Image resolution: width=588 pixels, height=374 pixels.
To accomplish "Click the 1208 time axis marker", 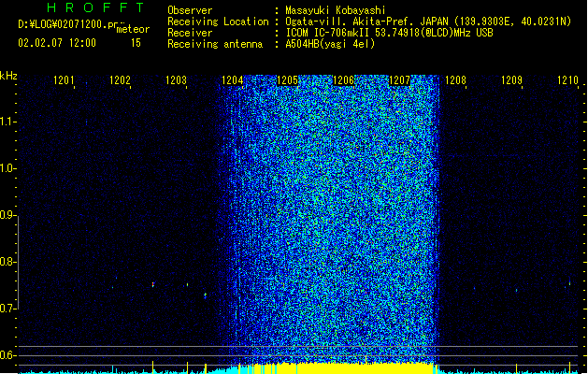I will pyautogui.click(x=455, y=80).
